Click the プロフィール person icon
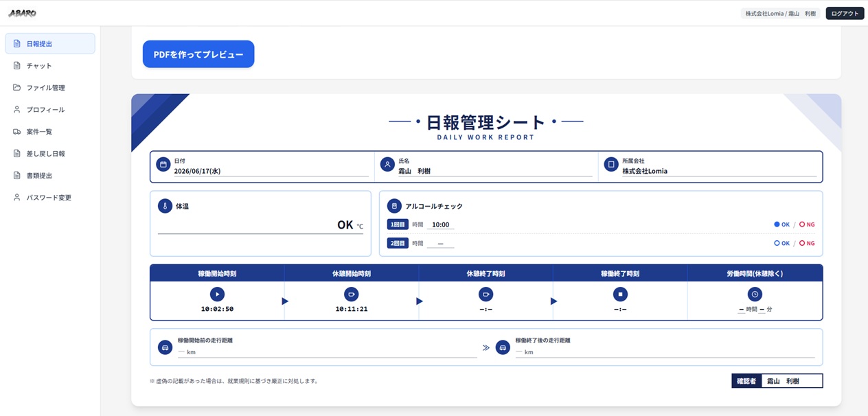This screenshot has width=868, height=416. click(x=17, y=109)
